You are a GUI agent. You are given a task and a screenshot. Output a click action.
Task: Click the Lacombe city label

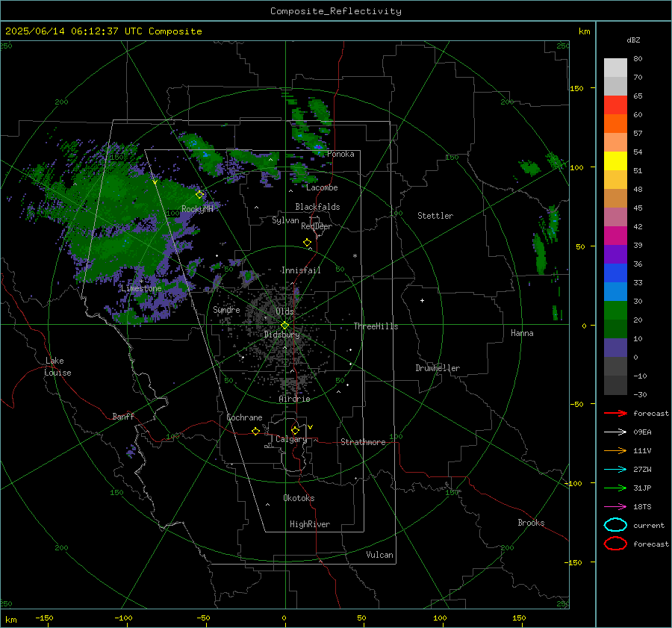322,187
